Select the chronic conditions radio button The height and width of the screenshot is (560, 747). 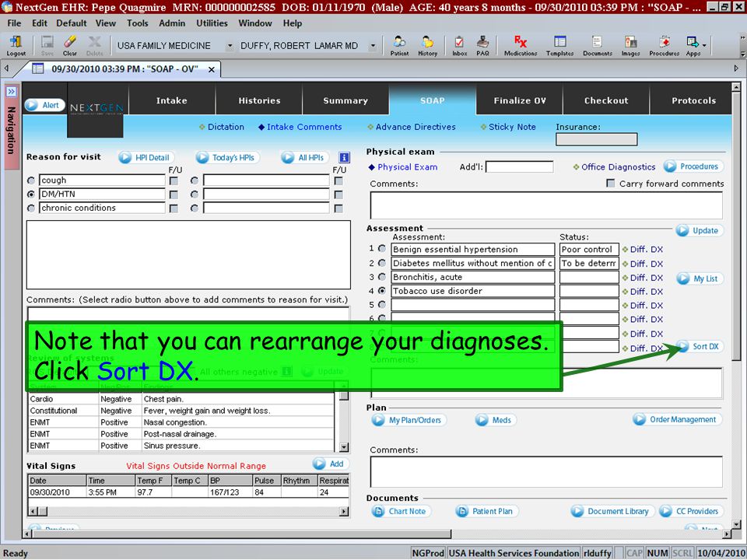click(x=31, y=208)
